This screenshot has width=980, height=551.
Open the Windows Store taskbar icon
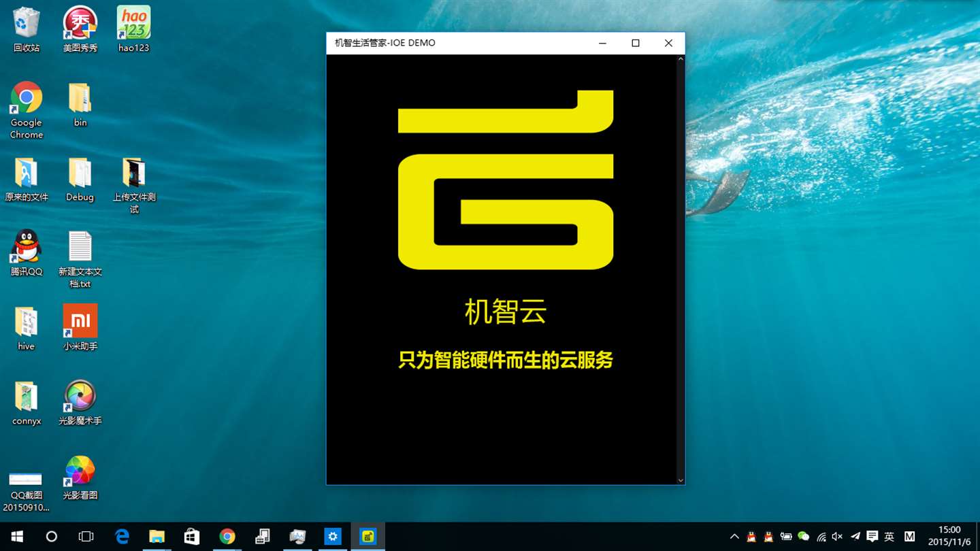pyautogui.click(x=192, y=537)
